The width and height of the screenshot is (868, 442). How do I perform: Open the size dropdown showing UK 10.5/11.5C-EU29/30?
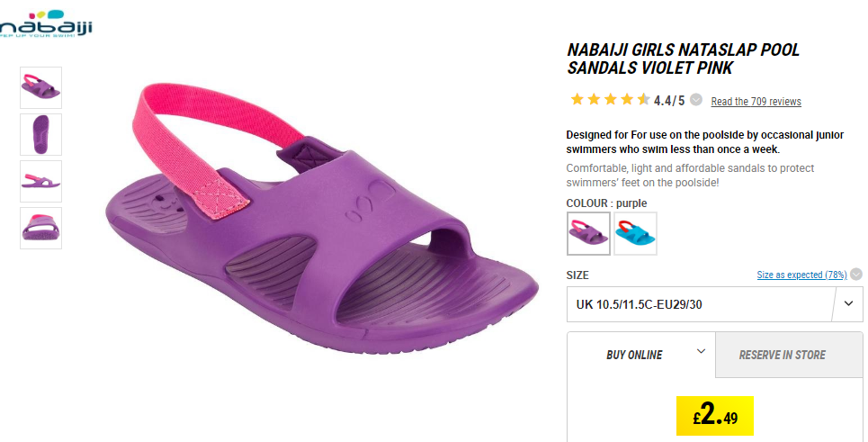715,304
